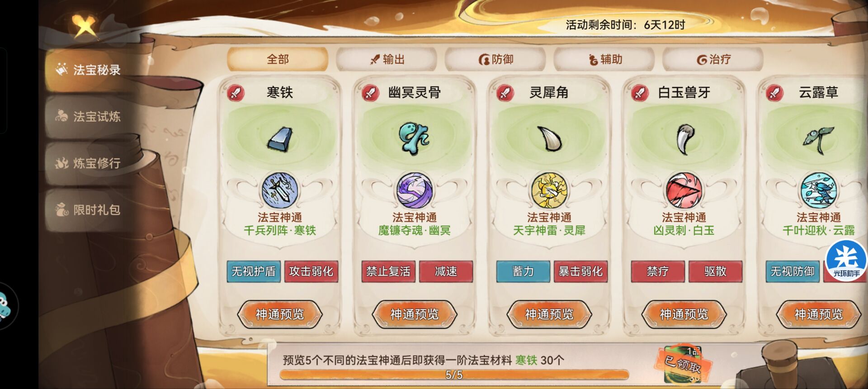
Task: Close the panel with the crossed-swords X icon
Action: click(85, 26)
